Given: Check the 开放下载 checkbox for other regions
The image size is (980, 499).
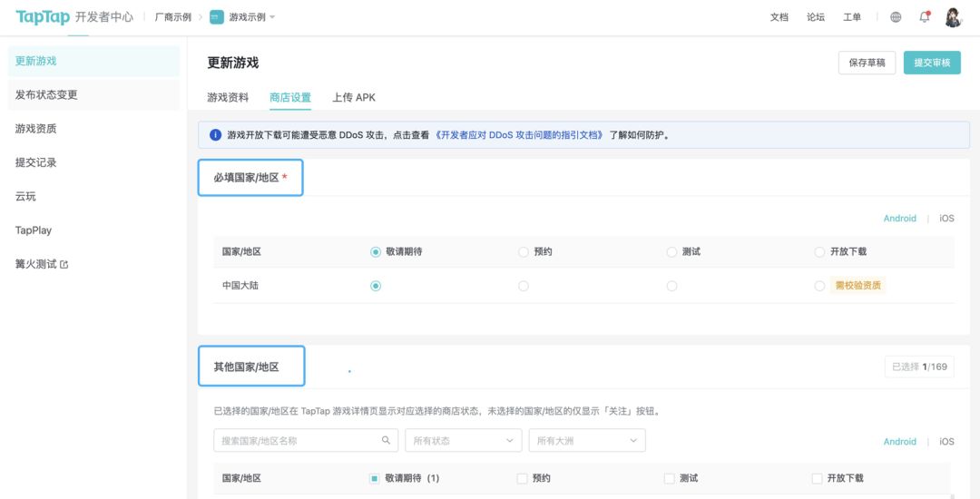Looking at the screenshot, I should pos(817,478).
